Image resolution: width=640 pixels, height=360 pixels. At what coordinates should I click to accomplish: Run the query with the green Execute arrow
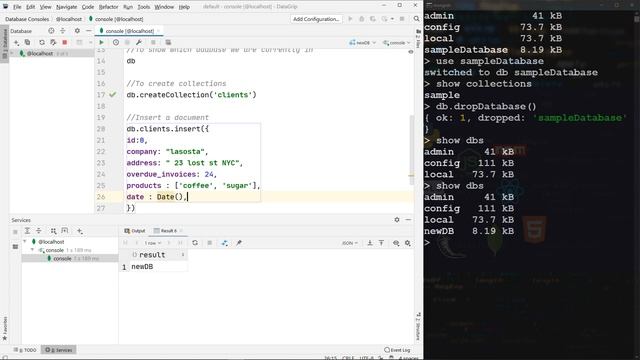pyautogui.click(x=101, y=42)
